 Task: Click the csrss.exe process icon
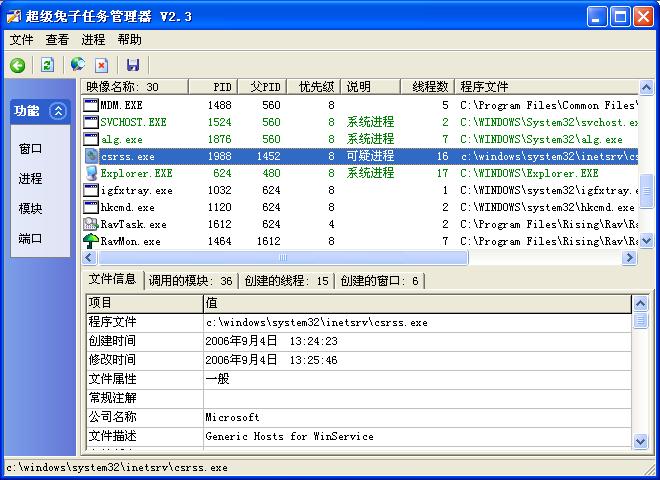(x=91, y=156)
